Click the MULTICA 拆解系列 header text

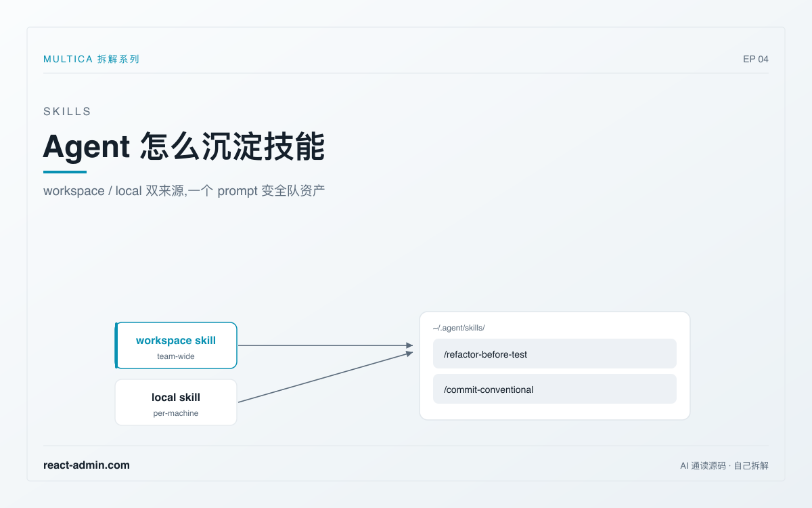point(91,59)
